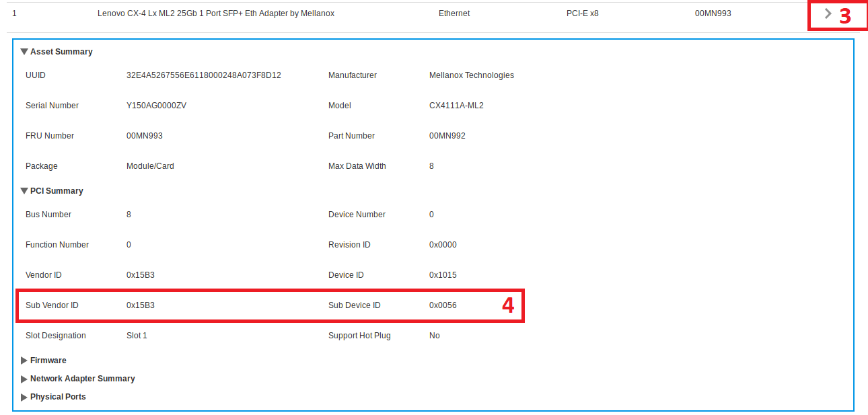This screenshot has height=415, width=868.
Task: Click the Ethernet type cell in adapter row
Action: click(454, 13)
